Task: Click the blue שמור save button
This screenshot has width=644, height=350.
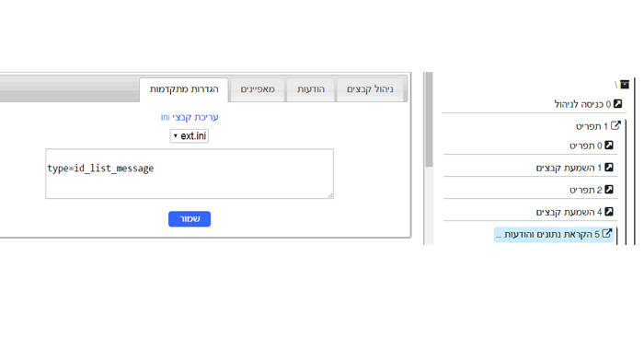Action: point(190,219)
